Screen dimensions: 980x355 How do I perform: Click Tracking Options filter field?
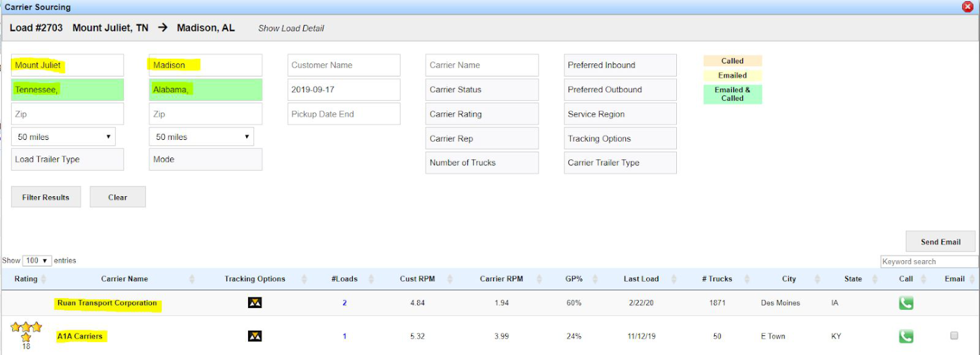(x=620, y=139)
